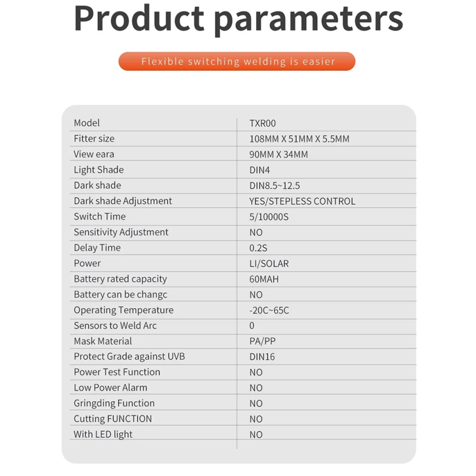The image size is (476, 476).
Task: Click the With LED light label
Action: 103,435
